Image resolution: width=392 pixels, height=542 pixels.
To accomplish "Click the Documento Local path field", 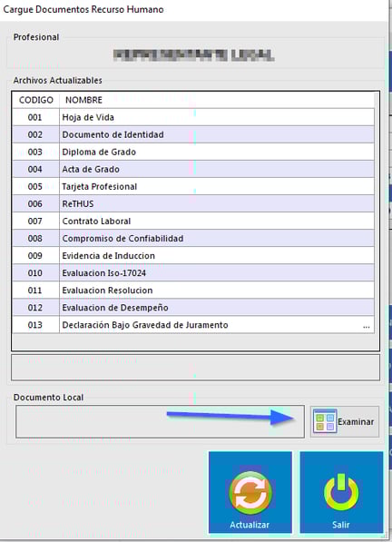I will pyautogui.click(x=160, y=422).
